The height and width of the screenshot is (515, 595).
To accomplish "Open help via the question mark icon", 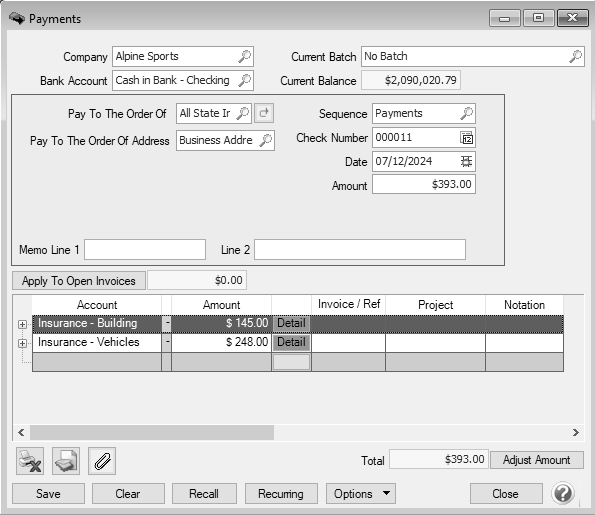I will [x=563, y=493].
